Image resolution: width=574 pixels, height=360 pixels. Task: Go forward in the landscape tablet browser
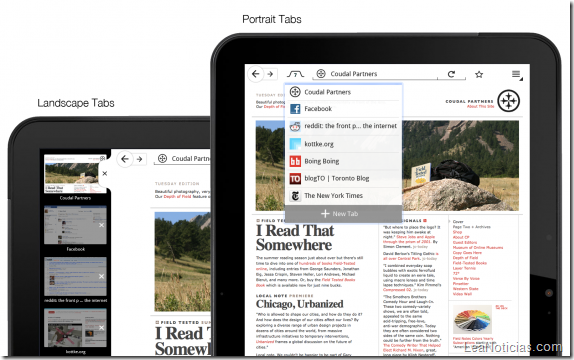[x=139, y=159]
